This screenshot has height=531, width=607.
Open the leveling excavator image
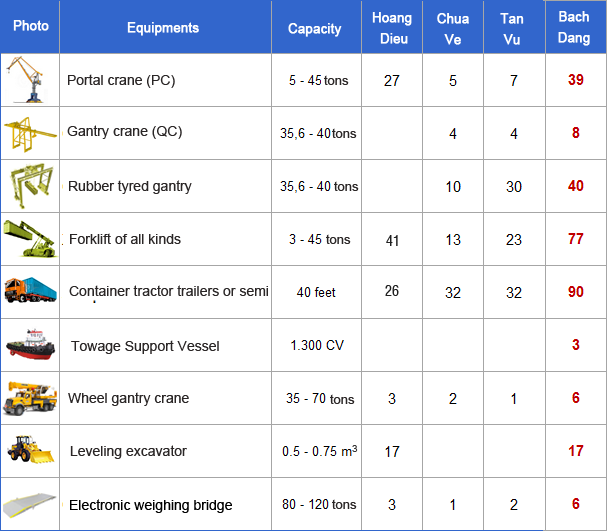[29, 451]
